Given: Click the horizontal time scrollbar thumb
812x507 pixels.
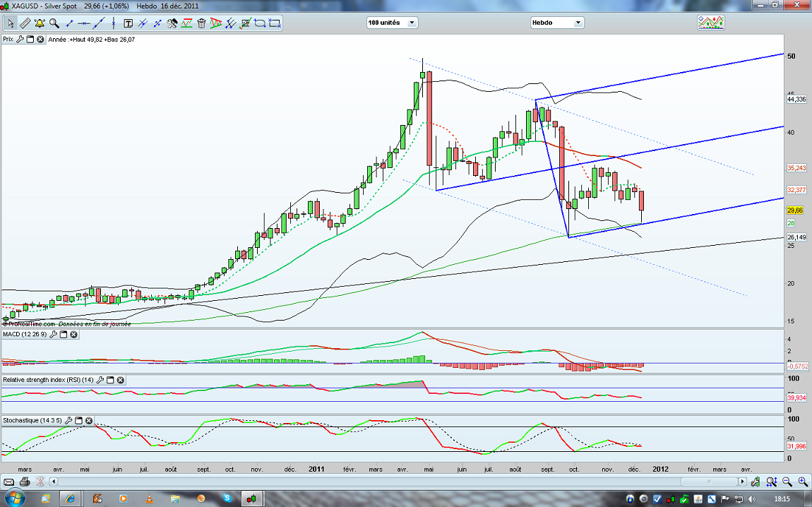Looking at the screenshot, I should click(709, 482).
